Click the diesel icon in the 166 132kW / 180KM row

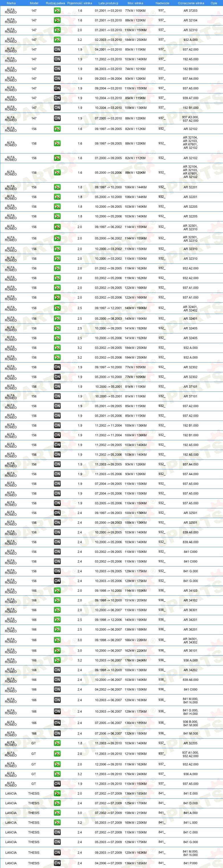(x=57, y=733)
